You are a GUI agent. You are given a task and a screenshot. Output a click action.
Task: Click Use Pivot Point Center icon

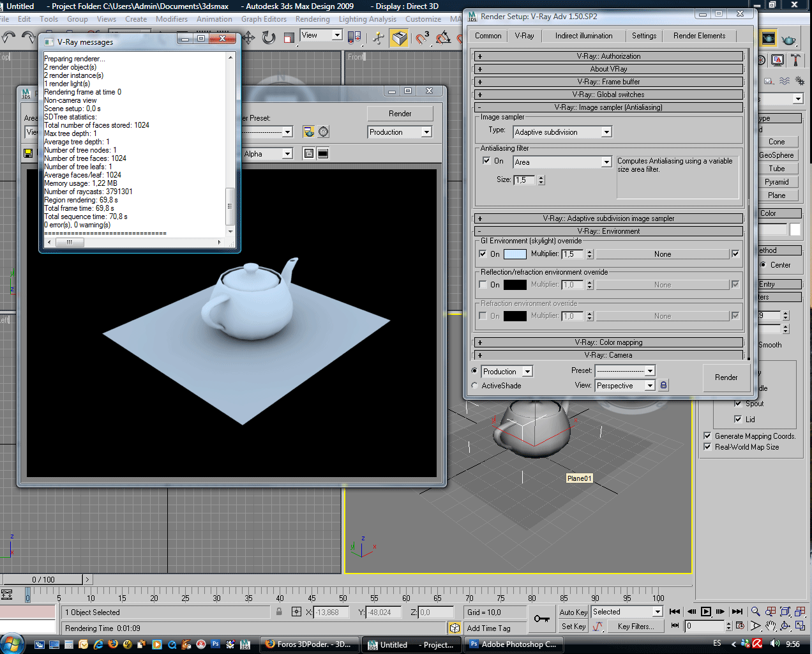tap(354, 38)
